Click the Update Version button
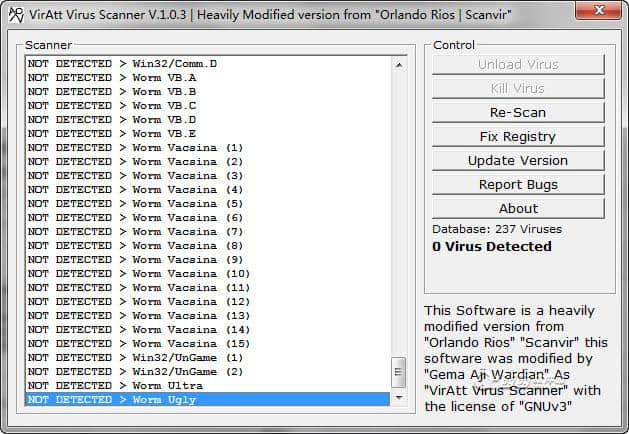The width and height of the screenshot is (629, 434). point(518,161)
